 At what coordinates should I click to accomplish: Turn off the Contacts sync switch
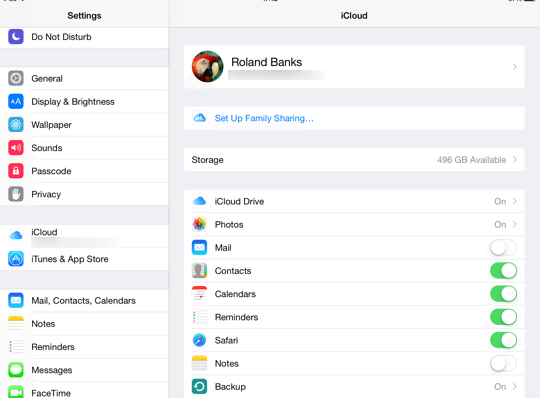pos(503,271)
